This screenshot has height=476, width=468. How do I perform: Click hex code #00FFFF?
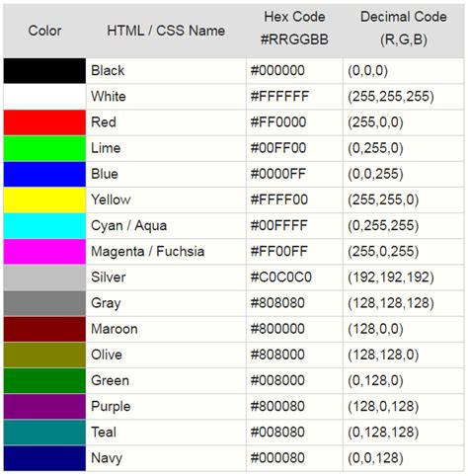pos(278,225)
